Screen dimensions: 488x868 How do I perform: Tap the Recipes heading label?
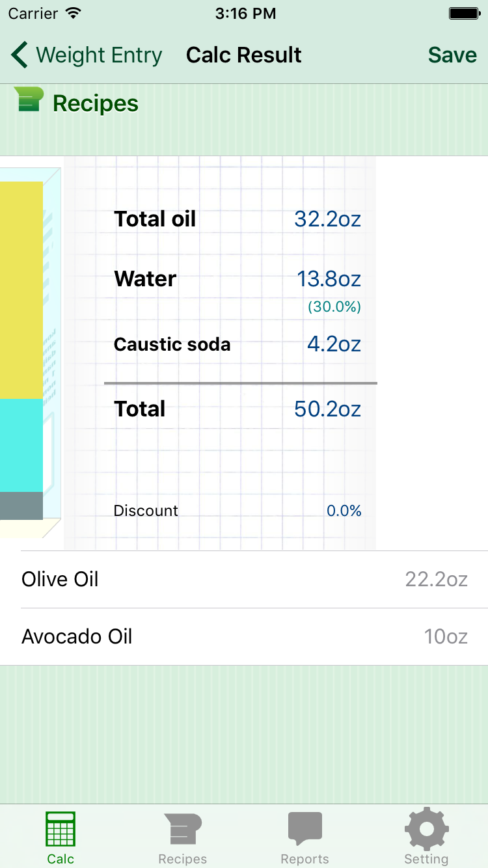point(96,103)
